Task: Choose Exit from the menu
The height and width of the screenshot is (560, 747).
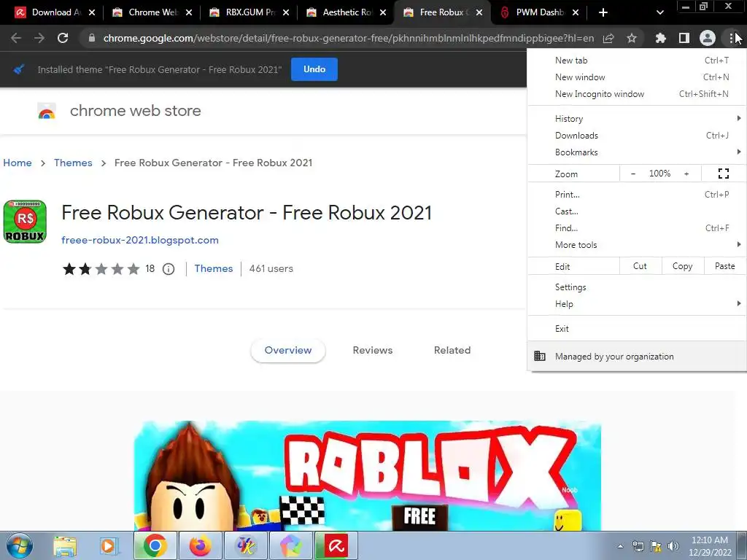Action: (x=636, y=329)
